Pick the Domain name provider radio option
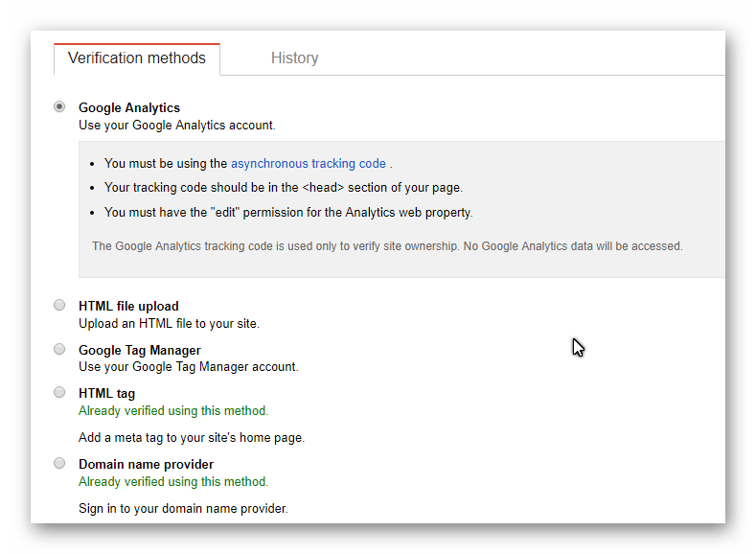The image size is (756, 554). click(59, 463)
